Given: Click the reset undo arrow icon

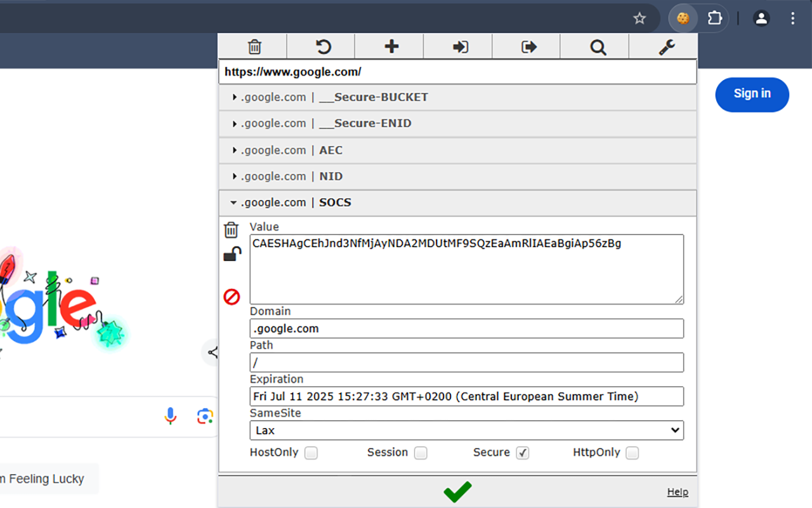Looking at the screenshot, I should [323, 47].
